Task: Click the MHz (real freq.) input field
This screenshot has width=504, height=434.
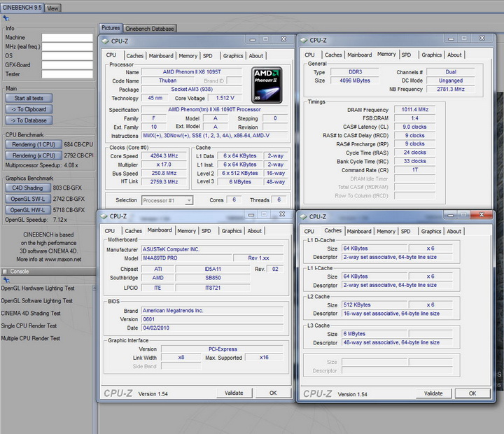Action: tap(67, 47)
